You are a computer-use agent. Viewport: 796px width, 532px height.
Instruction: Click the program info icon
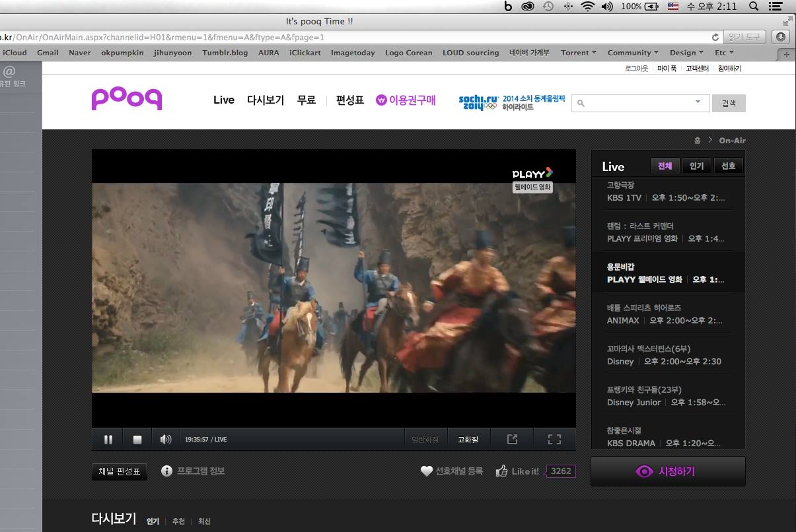pos(166,471)
